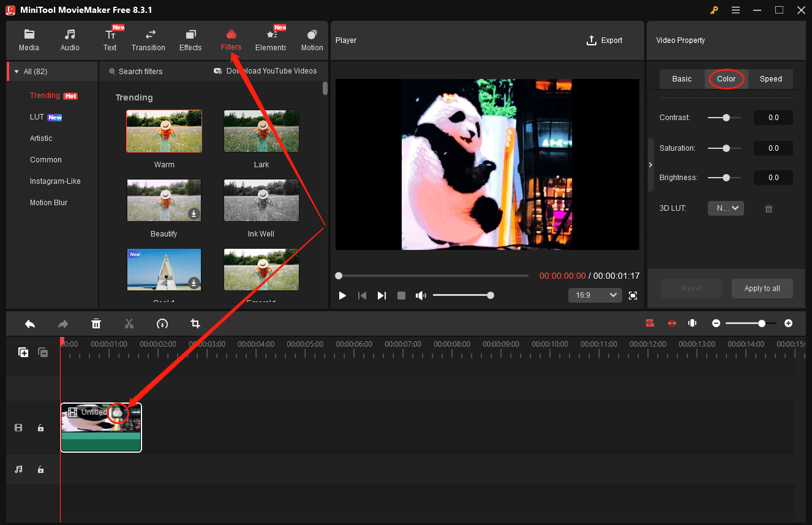Toggle the audio track lock
The height and width of the screenshot is (525, 812).
(40, 469)
